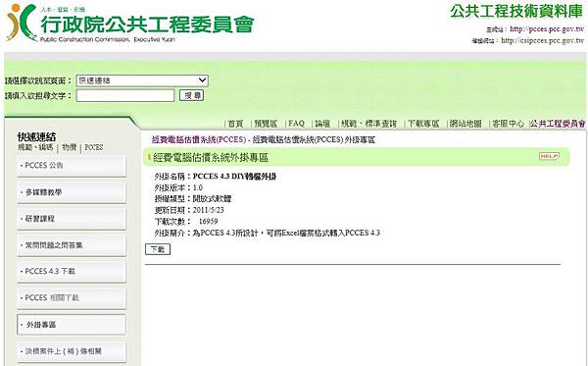Open 研習課程 sidebar item
Viewport: 588px width, 366px height.
pyautogui.click(x=72, y=219)
